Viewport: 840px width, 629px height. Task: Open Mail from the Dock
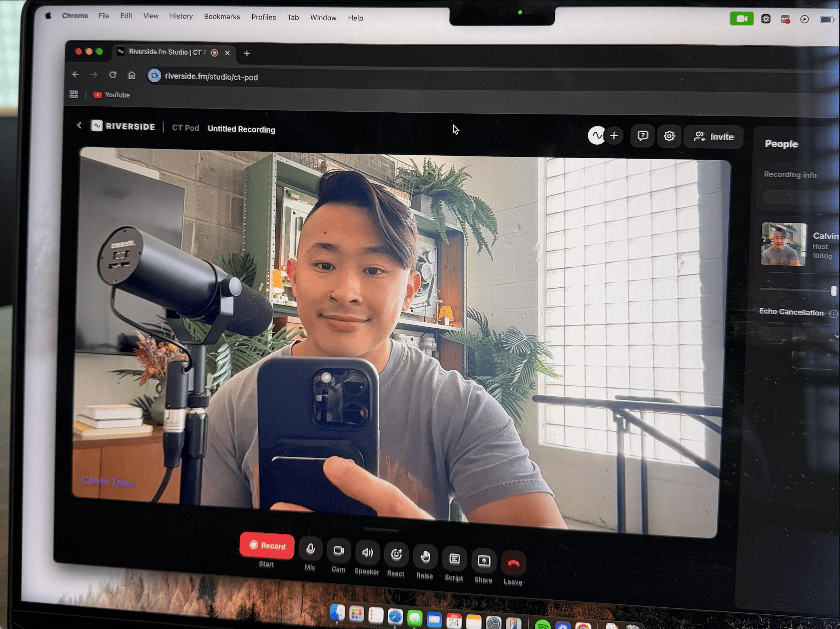point(434,620)
